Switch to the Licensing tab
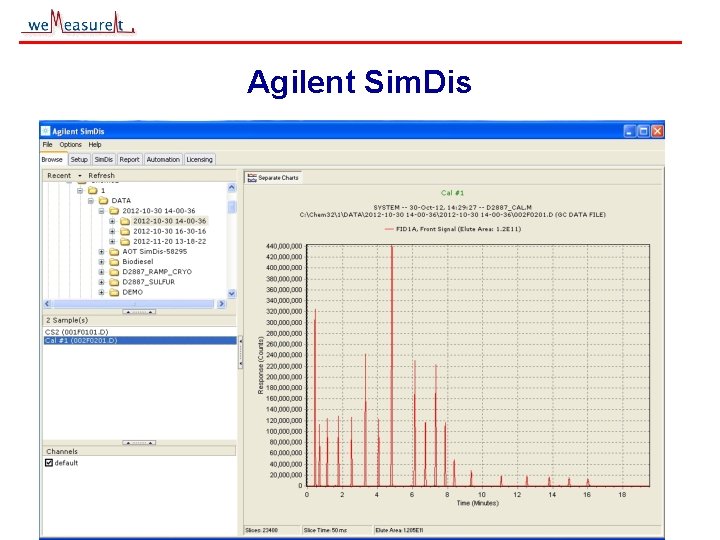The image size is (720, 540). 199,159
